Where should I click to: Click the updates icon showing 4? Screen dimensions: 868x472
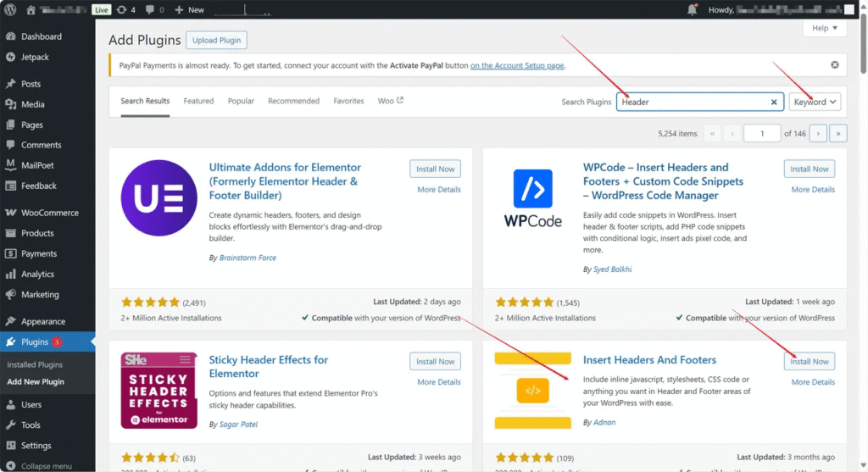click(126, 10)
